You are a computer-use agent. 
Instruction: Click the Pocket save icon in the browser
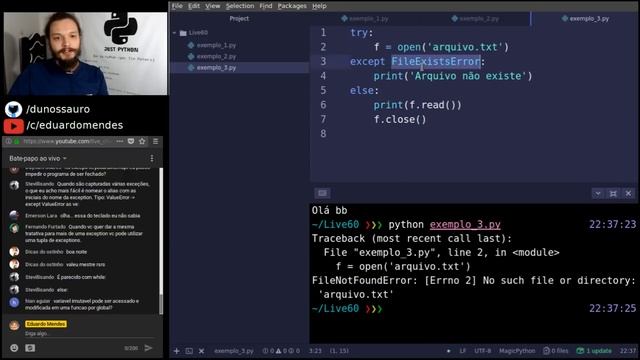click(x=131, y=141)
